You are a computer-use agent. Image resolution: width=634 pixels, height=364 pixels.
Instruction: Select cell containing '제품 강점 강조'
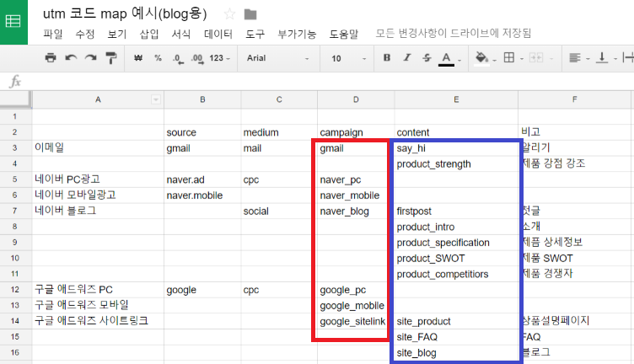(x=575, y=163)
